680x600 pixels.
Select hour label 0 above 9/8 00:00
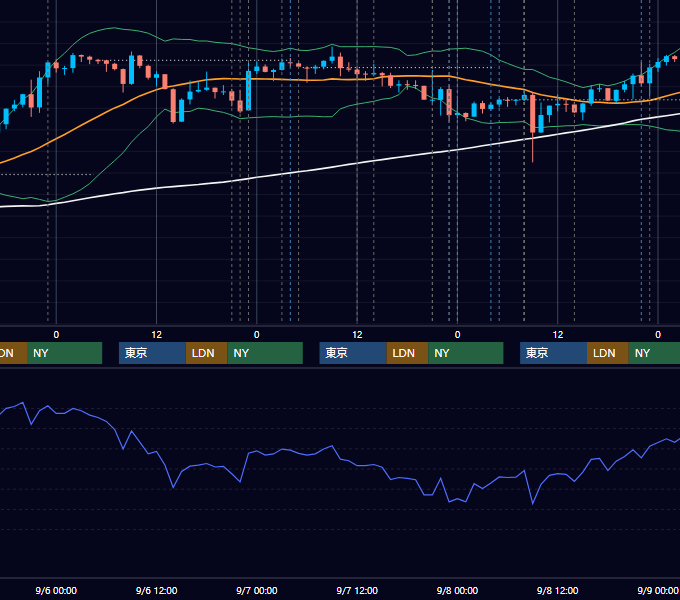pyautogui.click(x=457, y=335)
